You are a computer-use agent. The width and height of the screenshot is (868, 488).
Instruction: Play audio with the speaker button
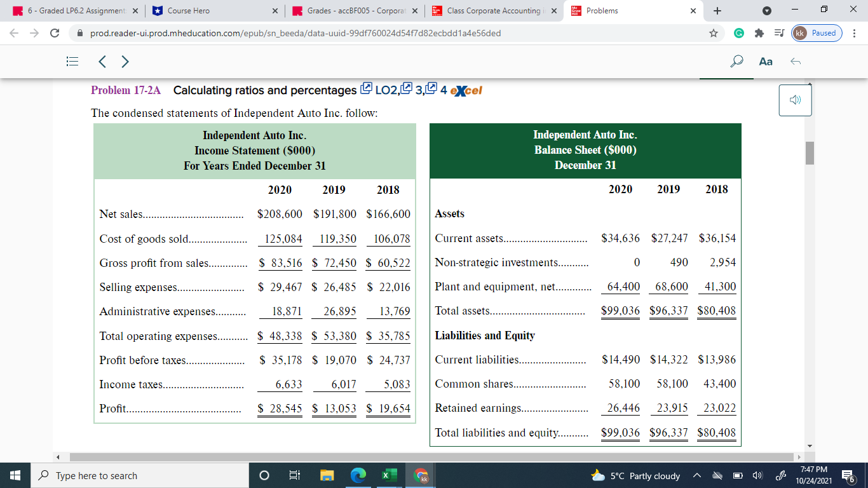point(795,100)
